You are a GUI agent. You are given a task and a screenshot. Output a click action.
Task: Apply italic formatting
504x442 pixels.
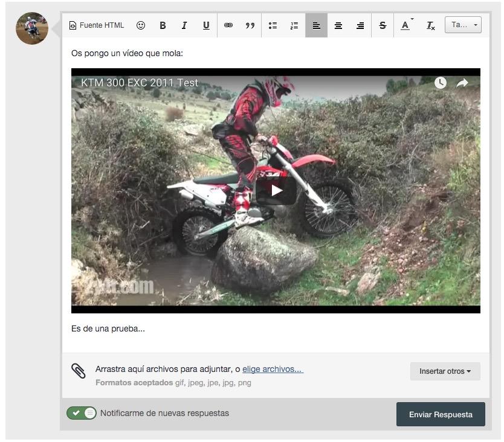click(184, 25)
